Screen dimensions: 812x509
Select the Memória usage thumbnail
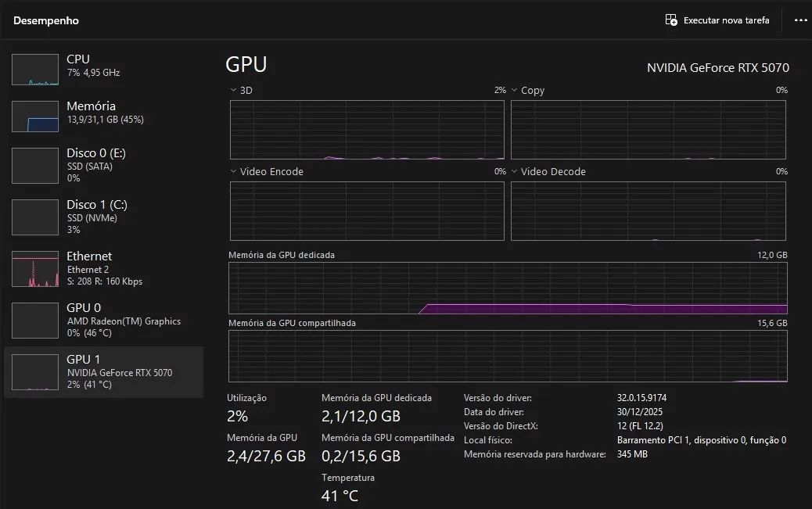click(35, 116)
